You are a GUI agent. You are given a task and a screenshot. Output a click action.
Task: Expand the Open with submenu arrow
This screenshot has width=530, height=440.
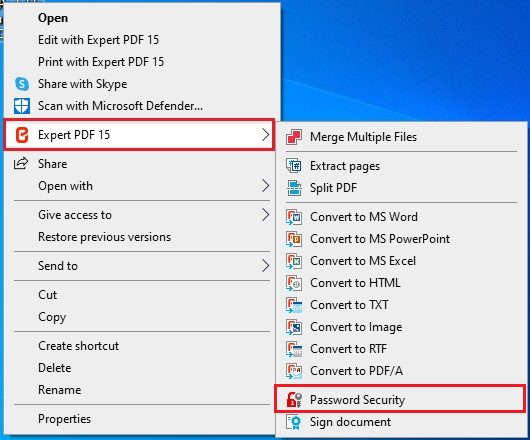266,186
